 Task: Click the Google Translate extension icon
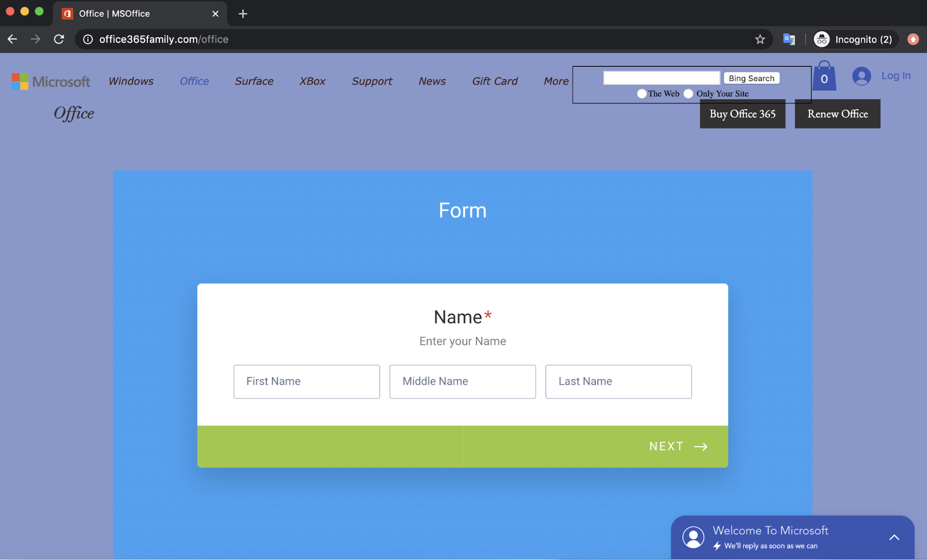[x=789, y=39]
